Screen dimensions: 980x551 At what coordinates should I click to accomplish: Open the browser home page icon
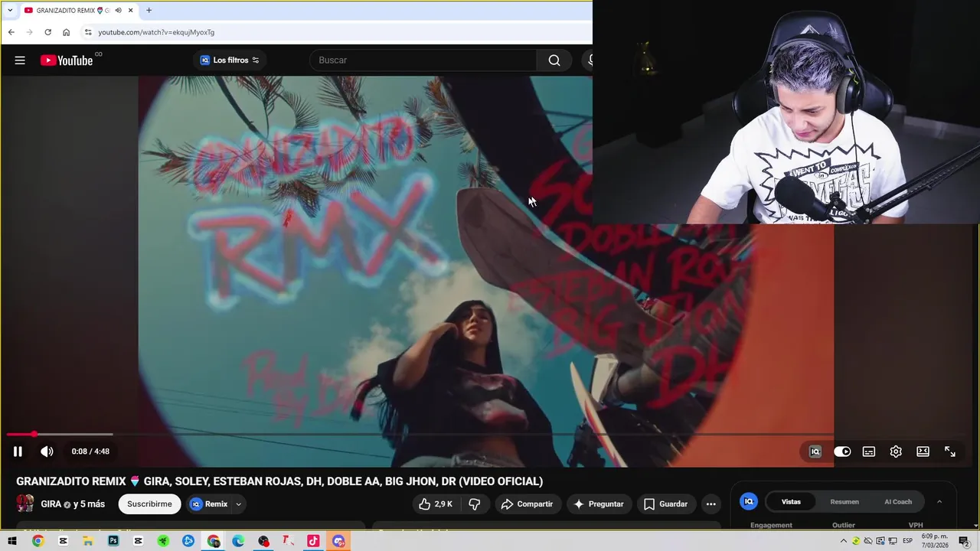click(66, 32)
